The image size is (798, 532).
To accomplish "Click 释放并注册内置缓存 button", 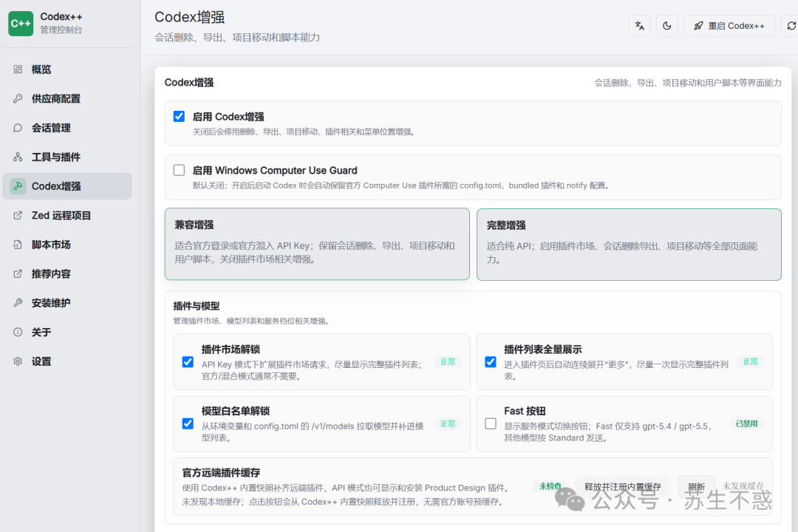I will pyautogui.click(x=622, y=487).
